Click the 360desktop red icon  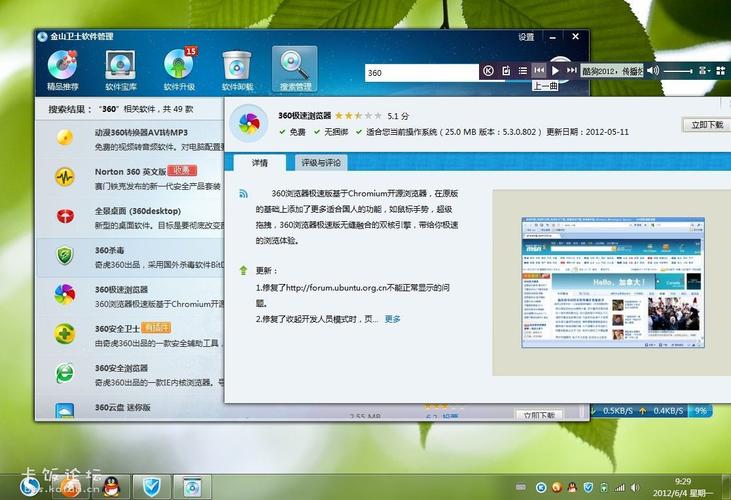65,216
